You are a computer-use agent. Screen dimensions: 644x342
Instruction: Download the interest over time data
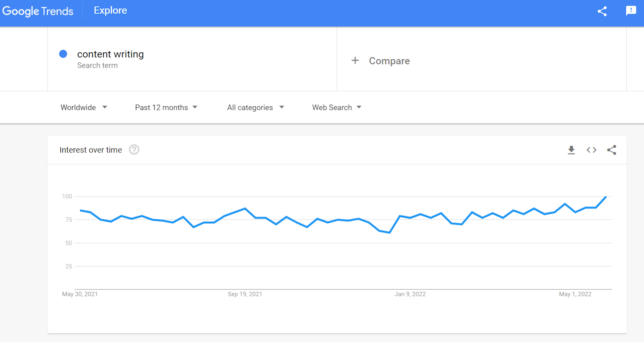point(571,150)
